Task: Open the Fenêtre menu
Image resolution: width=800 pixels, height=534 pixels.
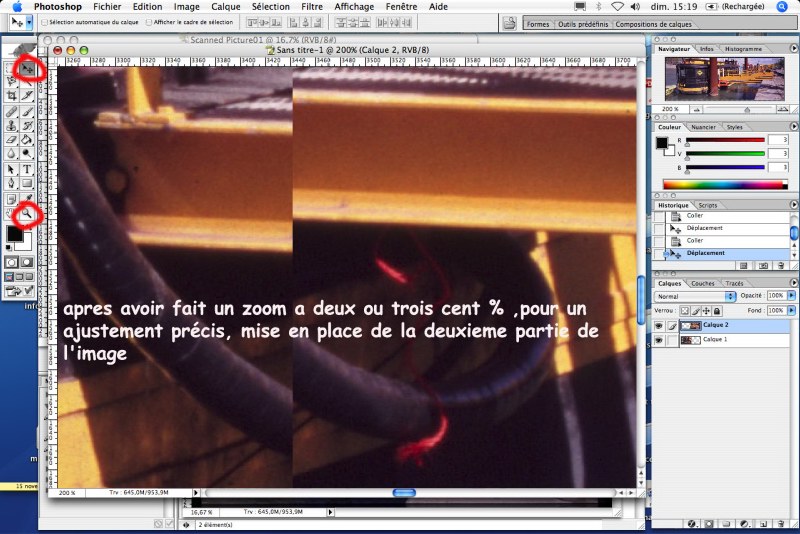Action: (401, 7)
